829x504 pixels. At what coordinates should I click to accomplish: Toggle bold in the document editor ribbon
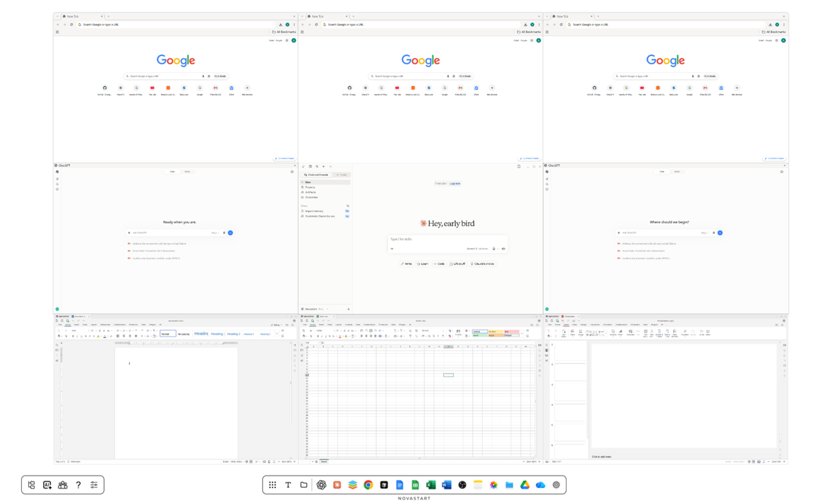(x=73, y=336)
